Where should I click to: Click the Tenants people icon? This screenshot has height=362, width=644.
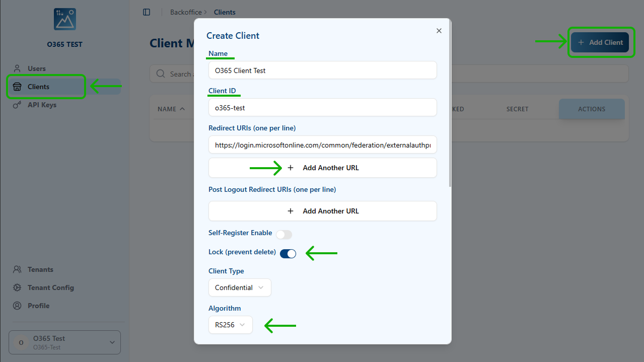pos(17,269)
